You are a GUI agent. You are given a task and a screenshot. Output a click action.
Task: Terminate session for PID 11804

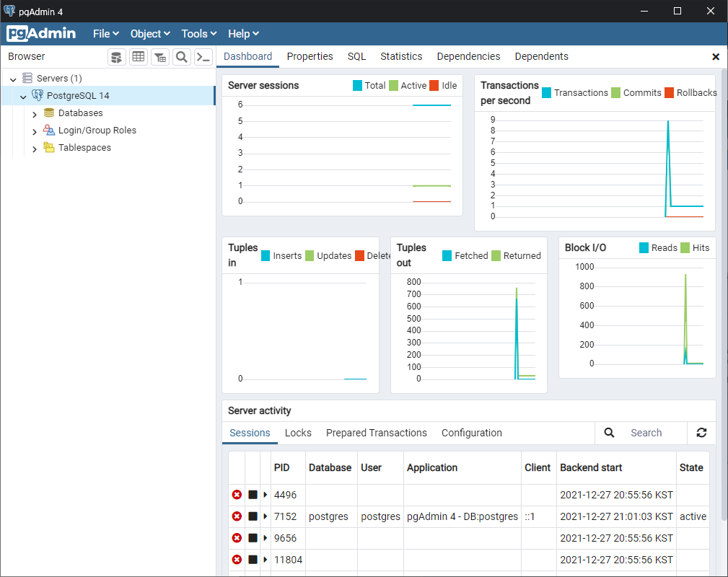tap(237, 560)
